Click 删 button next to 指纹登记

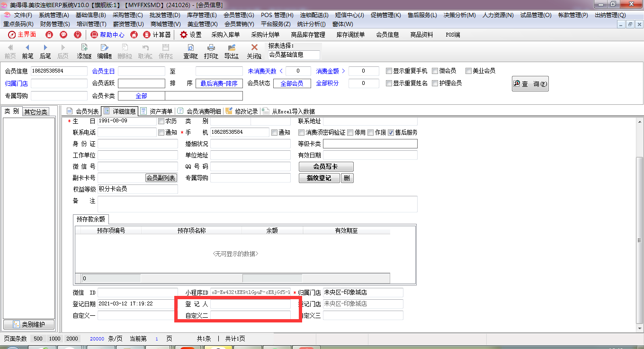[x=348, y=178]
